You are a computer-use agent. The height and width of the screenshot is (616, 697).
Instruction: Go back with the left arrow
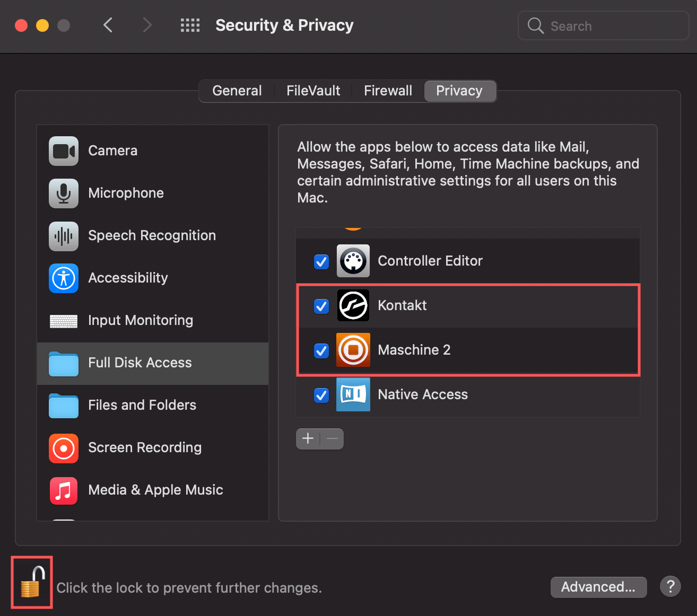[x=108, y=25]
